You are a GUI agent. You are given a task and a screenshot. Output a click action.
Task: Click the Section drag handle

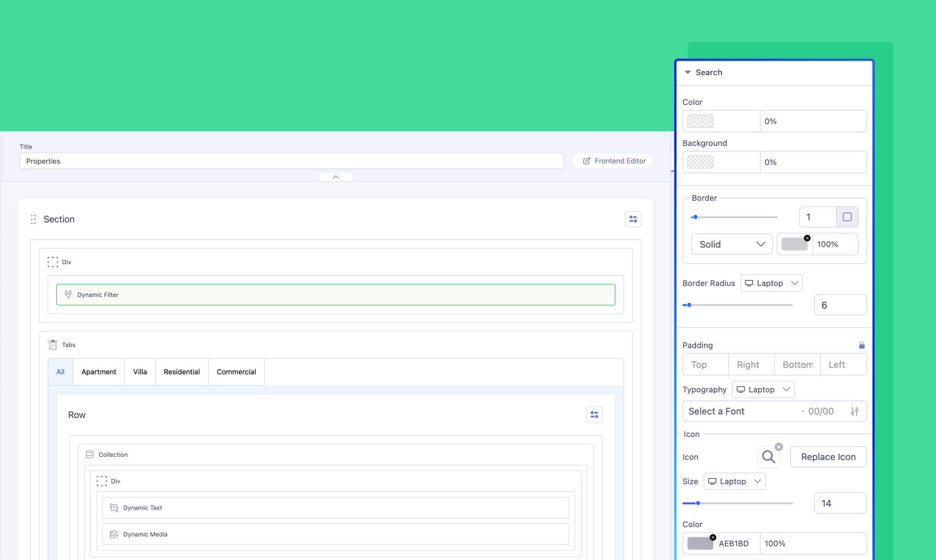click(33, 219)
